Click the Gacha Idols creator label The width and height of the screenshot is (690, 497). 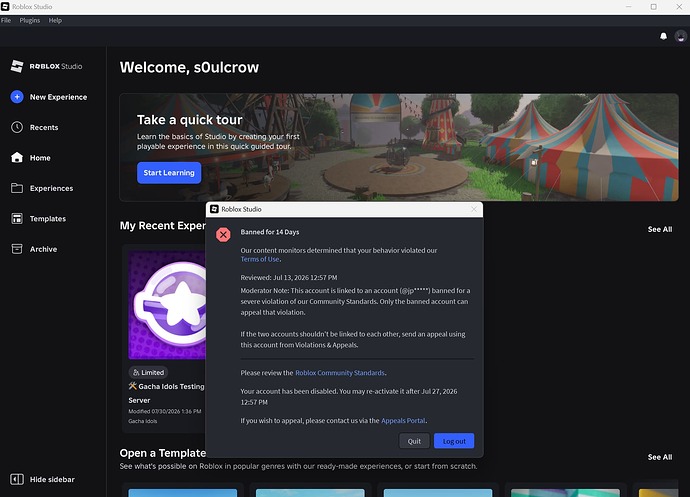143,421
